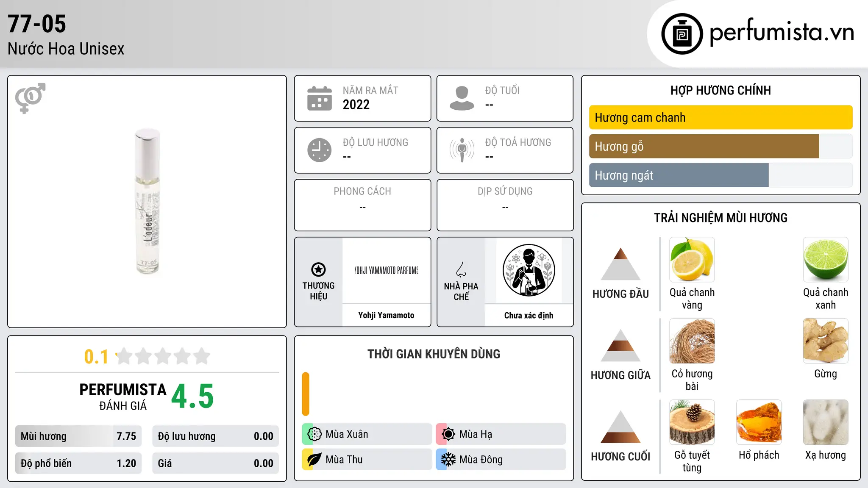Open the Quả chanh xanh lime image
This screenshot has height=488, width=868.
coord(826,260)
